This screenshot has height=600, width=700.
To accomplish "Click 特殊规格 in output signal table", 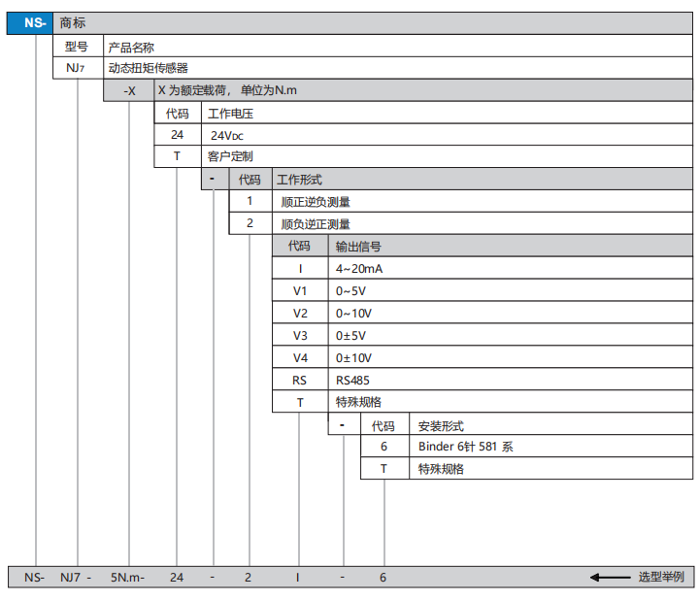I will 358,402.
